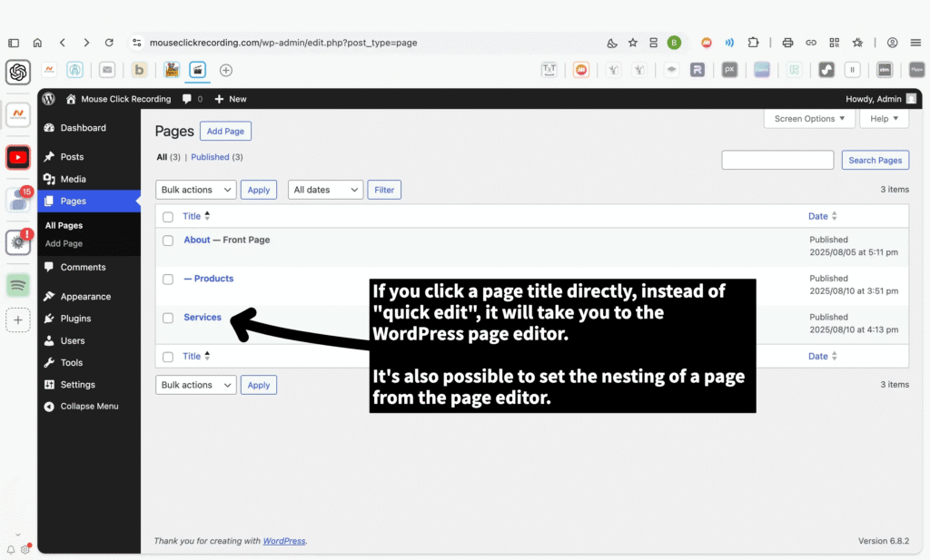Bookmark page with the star icon

pyautogui.click(x=632, y=43)
